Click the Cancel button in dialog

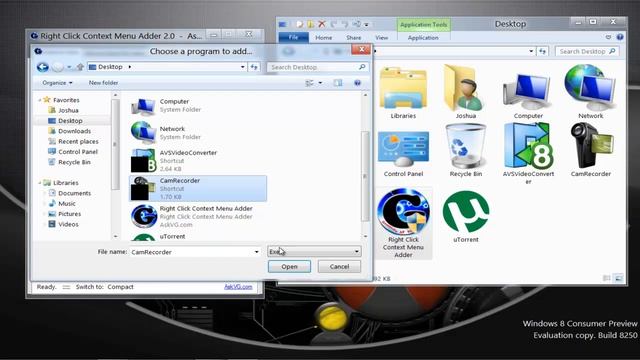click(339, 267)
